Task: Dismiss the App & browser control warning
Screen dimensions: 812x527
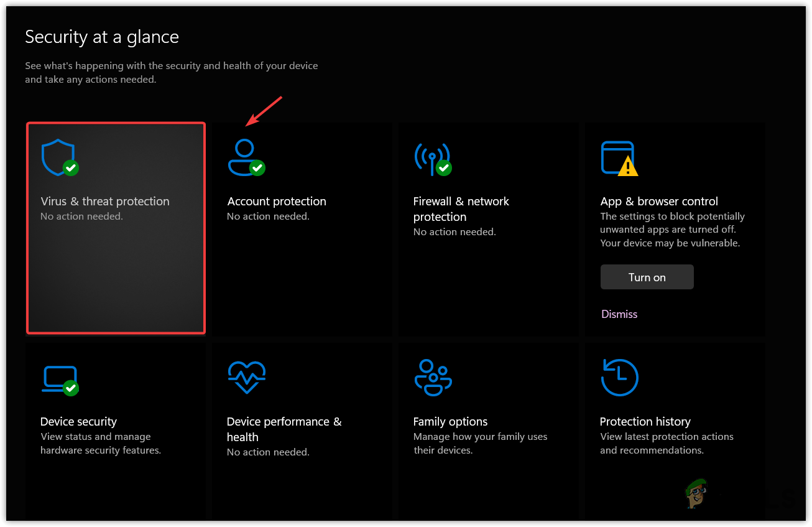Action: click(619, 314)
